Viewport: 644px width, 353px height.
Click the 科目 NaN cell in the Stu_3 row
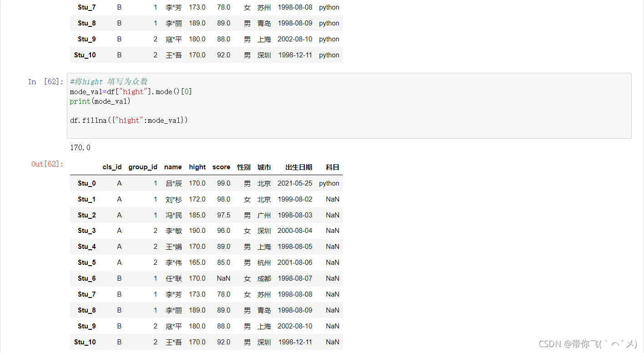pyautogui.click(x=332, y=231)
